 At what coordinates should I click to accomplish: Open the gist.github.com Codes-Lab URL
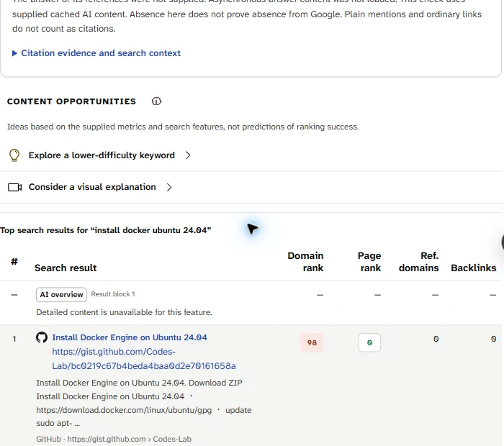[x=144, y=359]
